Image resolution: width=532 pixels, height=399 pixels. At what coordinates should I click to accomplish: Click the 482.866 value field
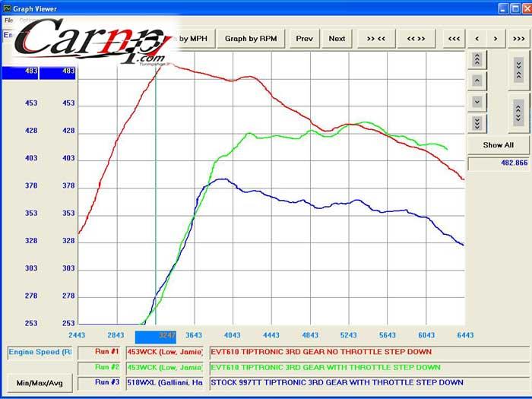[499, 163]
